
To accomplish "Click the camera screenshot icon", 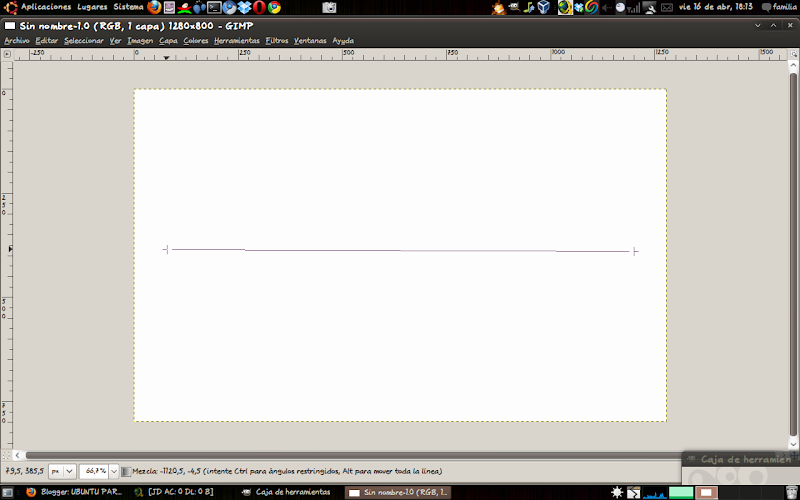I will click(x=330, y=7).
